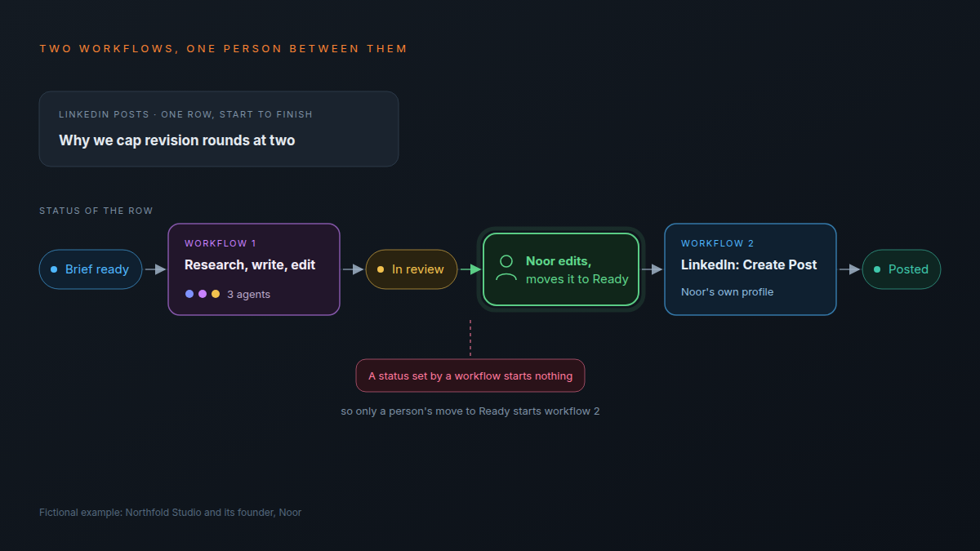Click the green dot in Posted pill
Viewport: 980px width, 551px height.
pos(877,269)
